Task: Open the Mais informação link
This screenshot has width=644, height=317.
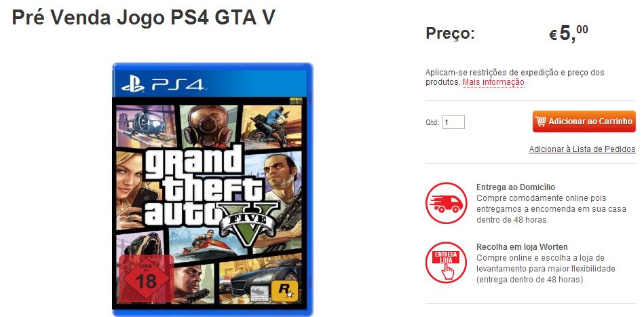Action: [x=493, y=82]
